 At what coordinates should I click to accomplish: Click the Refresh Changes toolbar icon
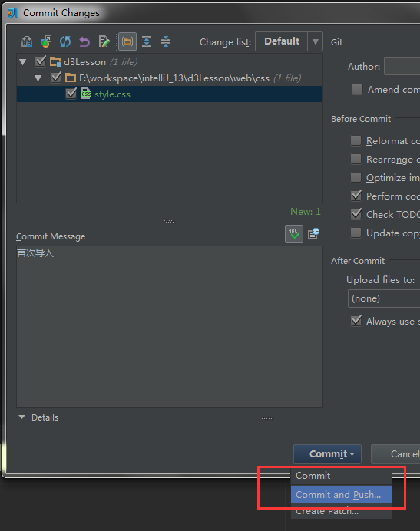tap(65, 41)
